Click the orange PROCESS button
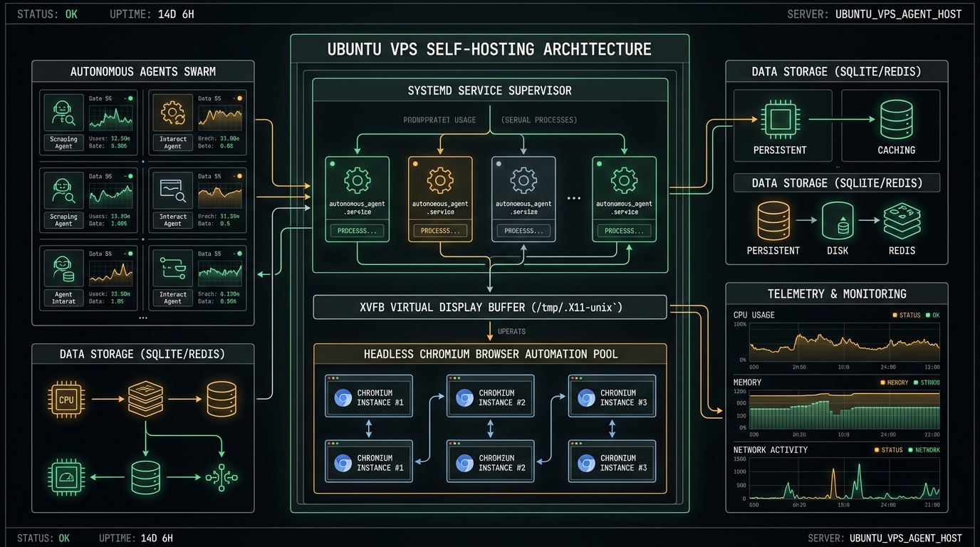980x547 pixels. [x=440, y=231]
